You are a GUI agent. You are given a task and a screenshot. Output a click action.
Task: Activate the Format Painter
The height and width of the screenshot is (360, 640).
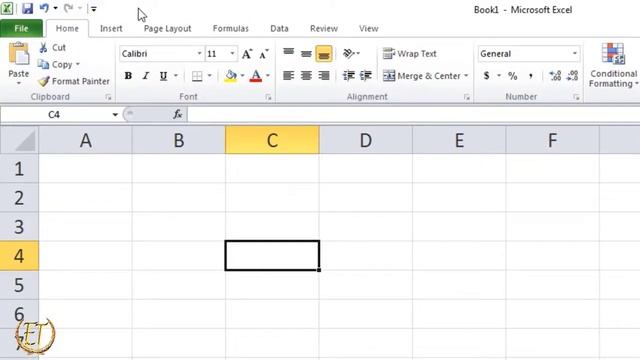click(74, 81)
